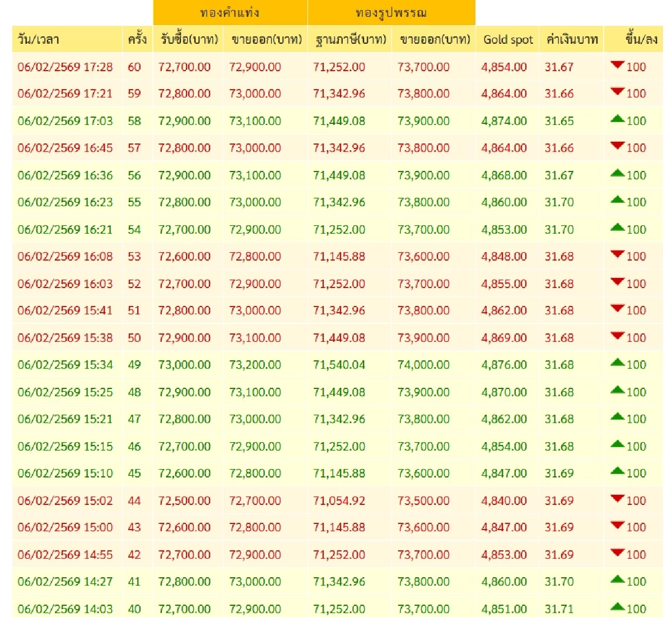The height and width of the screenshot is (617, 672).
Task: Click the red down arrow in row 44
Action: [617, 499]
